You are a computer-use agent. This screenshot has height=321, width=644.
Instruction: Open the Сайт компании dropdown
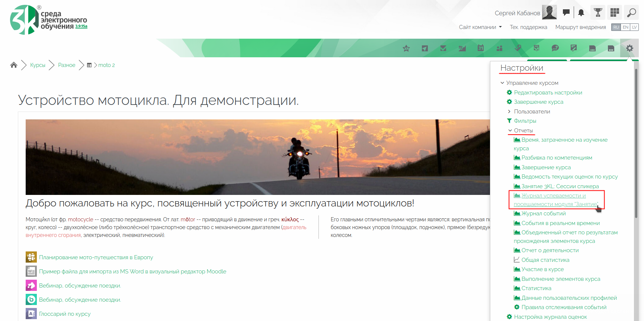pos(480,27)
